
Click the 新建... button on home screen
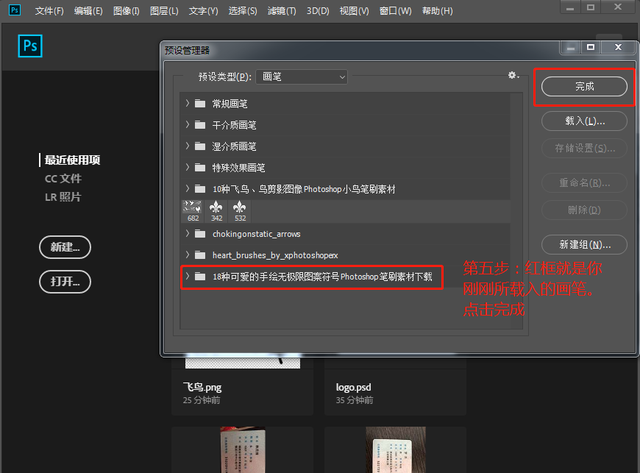pos(65,247)
